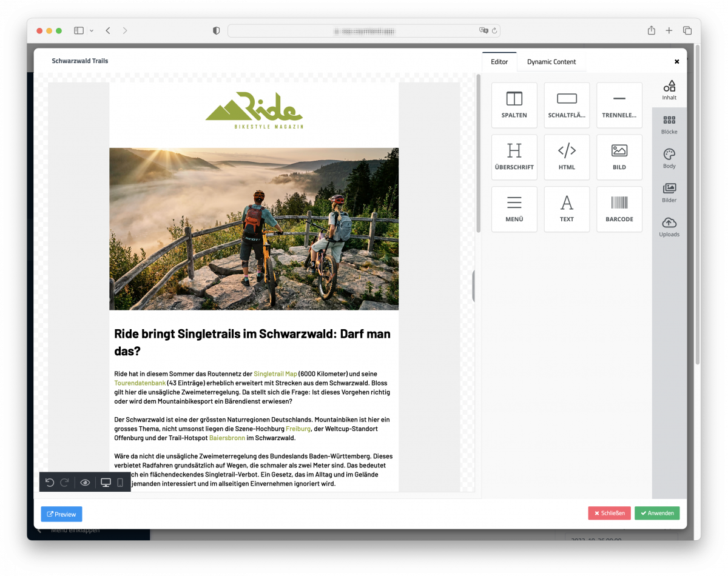Image resolution: width=728 pixels, height=576 pixels.
Task: Open the Freiburg link
Action: (x=298, y=429)
